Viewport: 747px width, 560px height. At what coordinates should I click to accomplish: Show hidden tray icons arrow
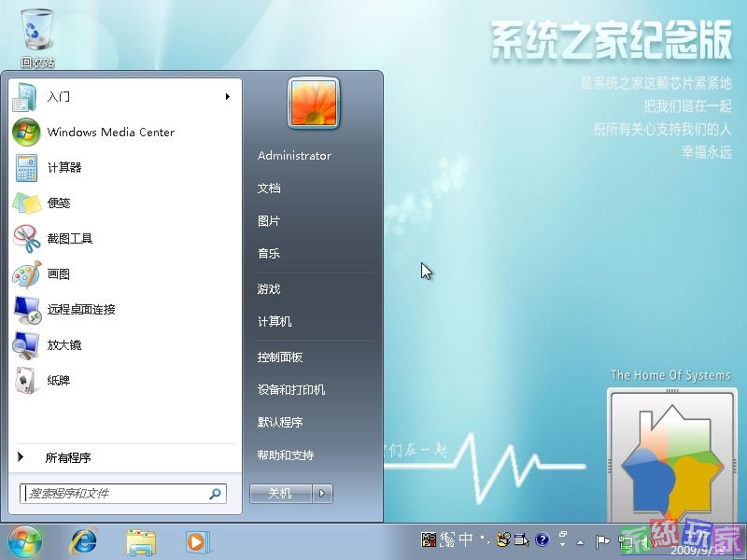[x=580, y=542]
